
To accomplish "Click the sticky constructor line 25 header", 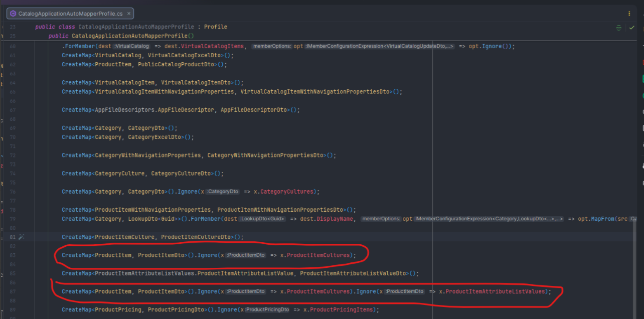I will (121, 36).
